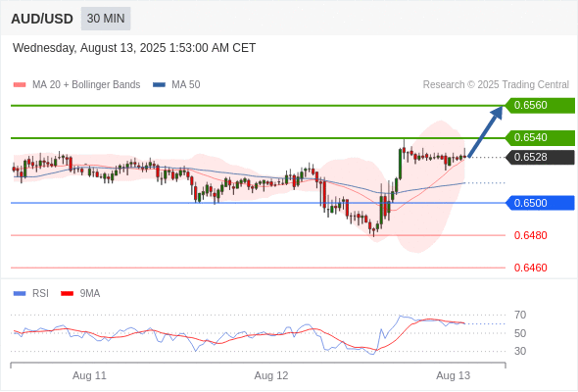Click the Aug 13 date axis label
The height and width of the screenshot is (392, 578).
point(453,375)
